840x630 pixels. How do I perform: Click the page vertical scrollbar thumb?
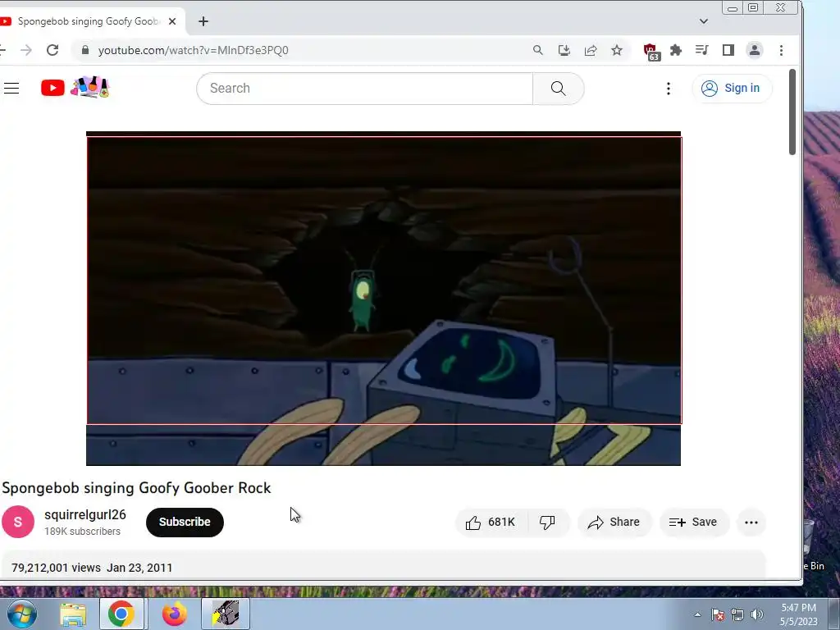pos(792,112)
